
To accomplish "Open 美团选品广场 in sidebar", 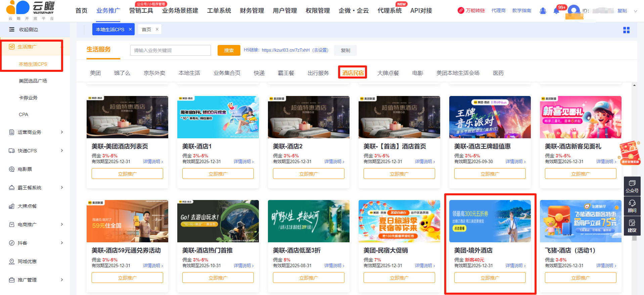I will point(33,81).
